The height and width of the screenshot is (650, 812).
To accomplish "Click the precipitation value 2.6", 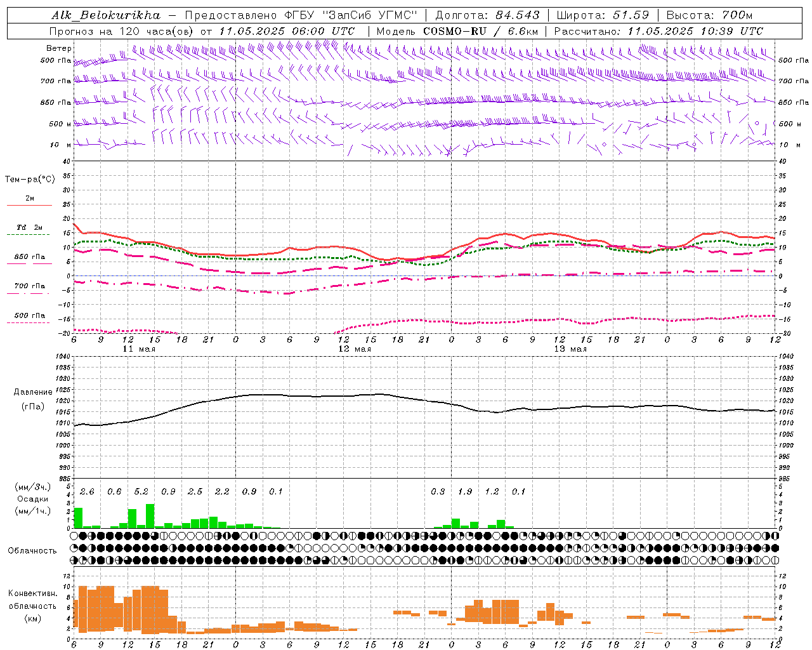I will click(87, 492).
